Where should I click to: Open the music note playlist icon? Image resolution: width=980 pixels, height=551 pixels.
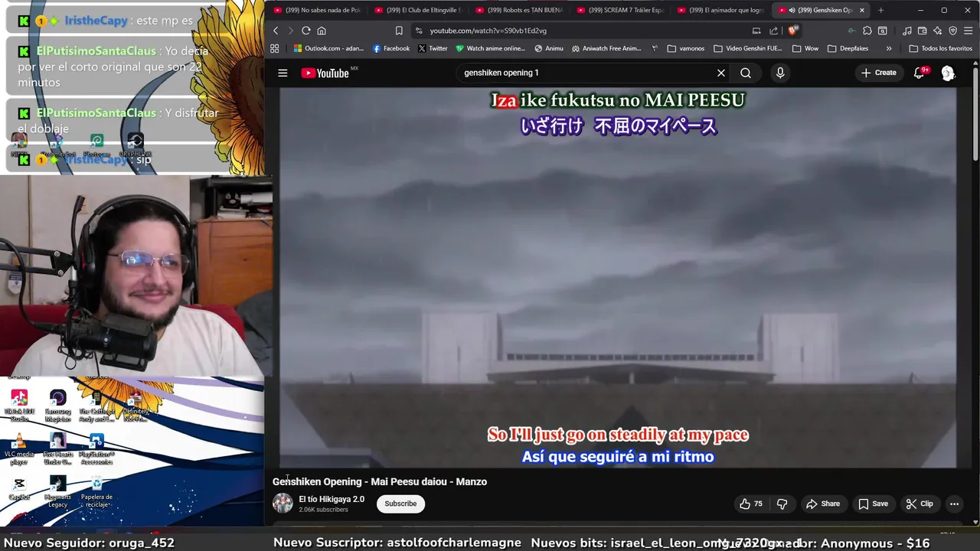pyautogui.click(x=907, y=31)
